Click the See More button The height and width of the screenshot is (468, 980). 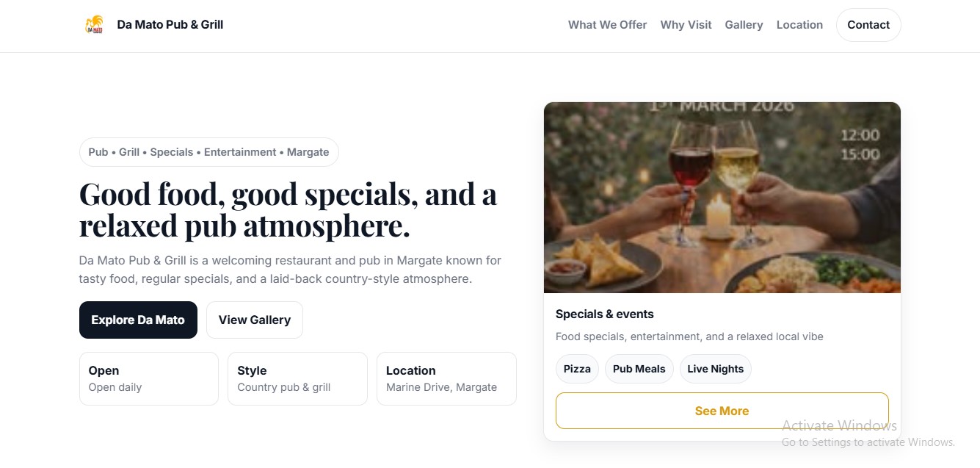coord(722,411)
